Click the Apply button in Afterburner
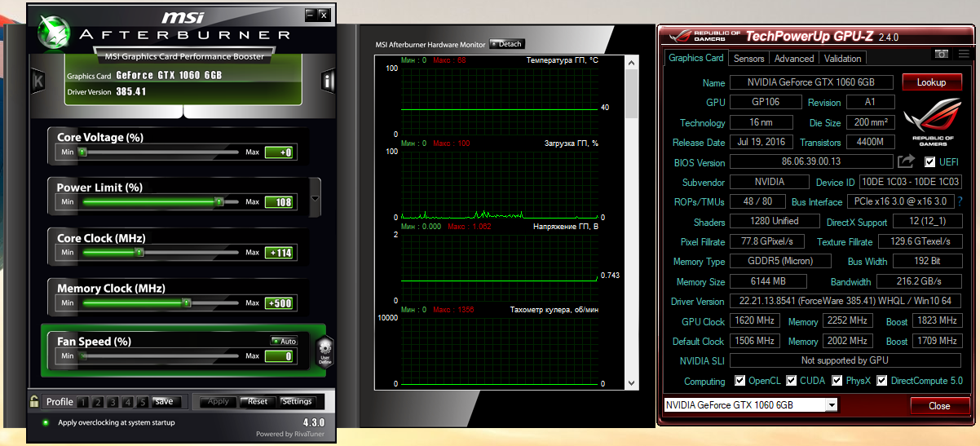 tap(219, 401)
